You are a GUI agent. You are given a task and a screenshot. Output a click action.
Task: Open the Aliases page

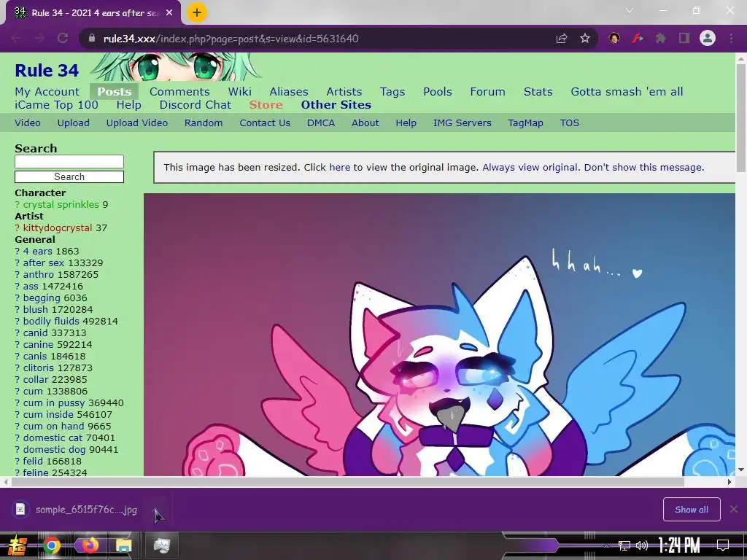coord(289,91)
